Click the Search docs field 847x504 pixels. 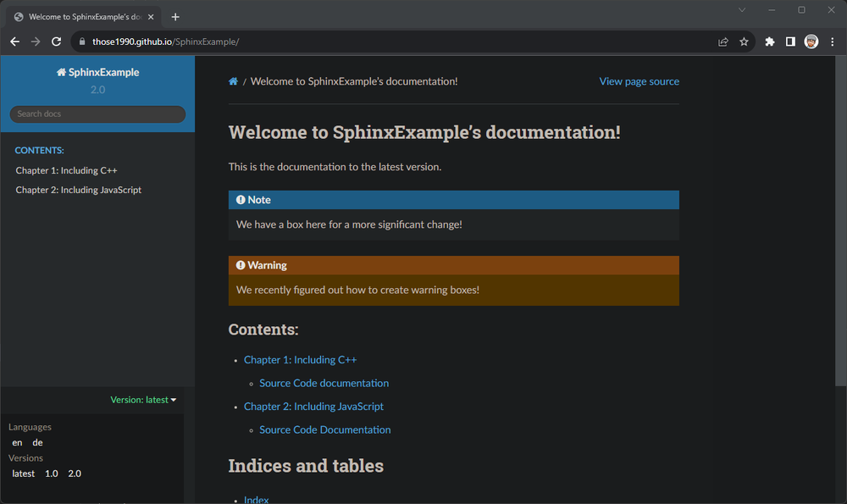(x=97, y=114)
